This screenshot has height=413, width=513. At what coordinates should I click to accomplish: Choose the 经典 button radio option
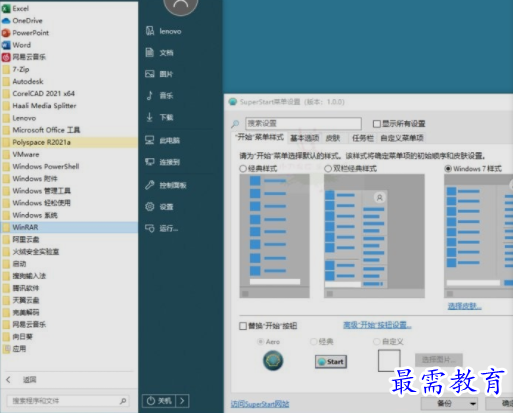pos(313,342)
